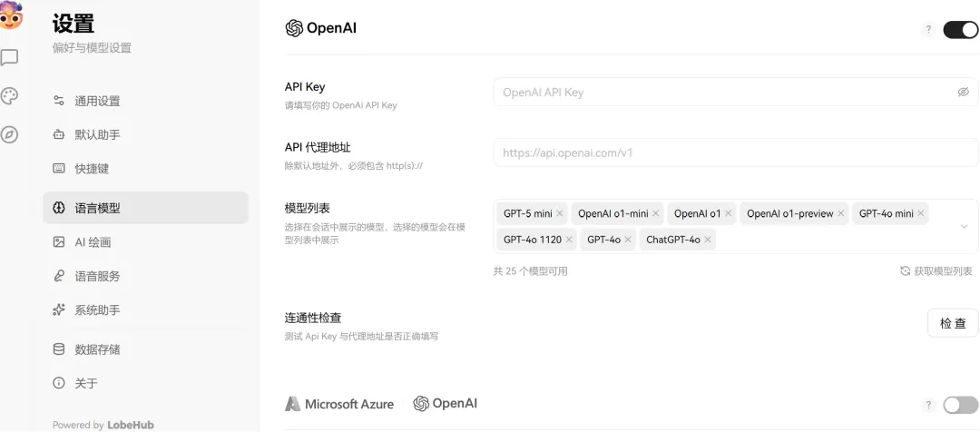Open the discover compass icon in left rail
This screenshot has width=980, height=432.
click(x=9, y=134)
